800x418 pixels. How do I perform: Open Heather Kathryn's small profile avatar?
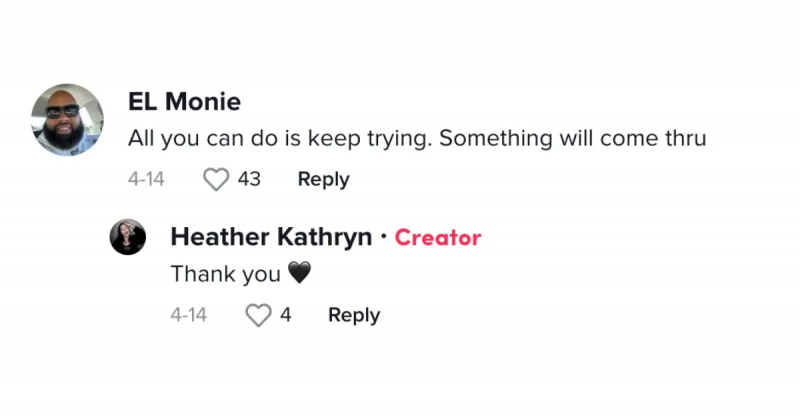(128, 237)
